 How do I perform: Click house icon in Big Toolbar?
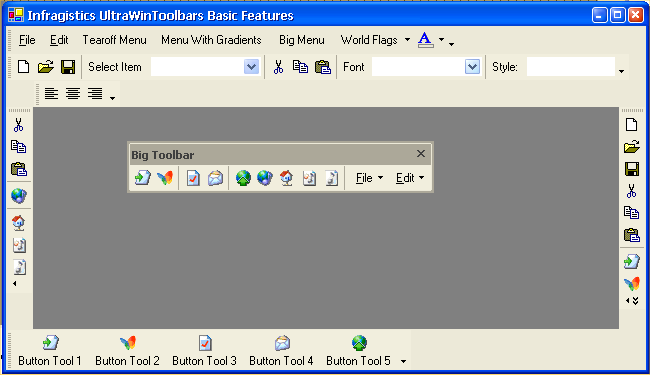click(287, 178)
